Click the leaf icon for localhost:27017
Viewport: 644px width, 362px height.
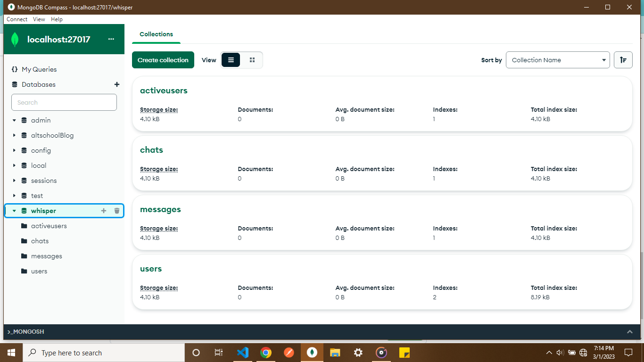pos(15,39)
